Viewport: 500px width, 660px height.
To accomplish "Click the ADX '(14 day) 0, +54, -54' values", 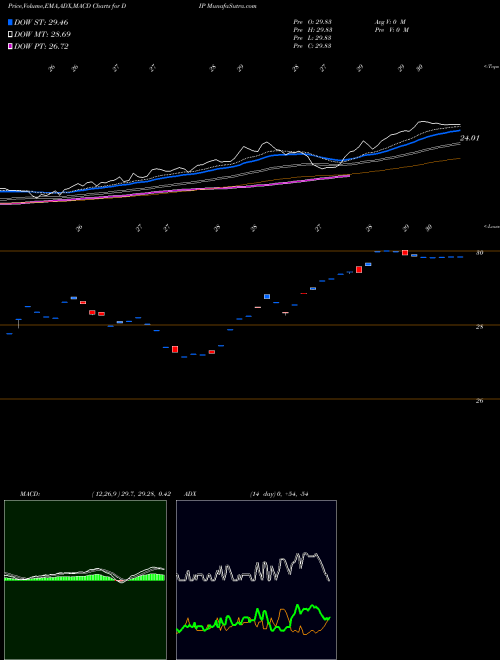I will click(279, 494).
